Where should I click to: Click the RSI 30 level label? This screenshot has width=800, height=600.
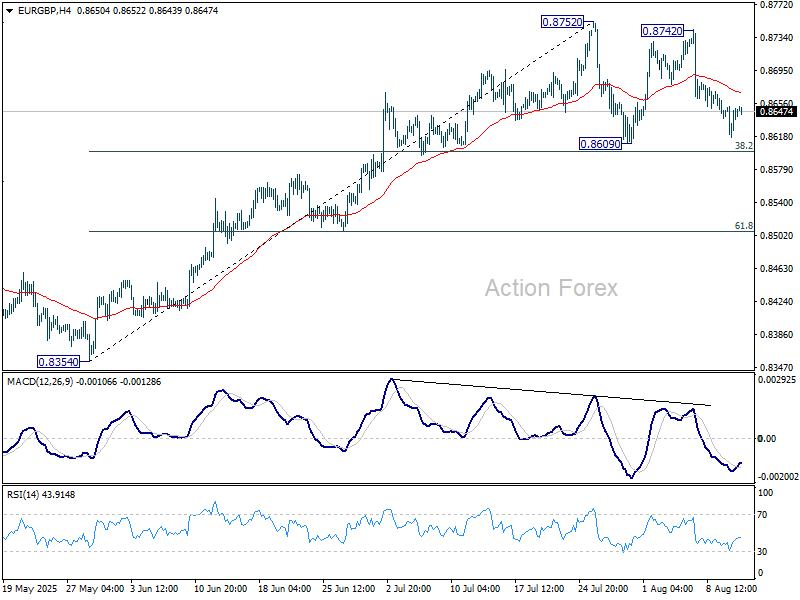pyautogui.click(x=762, y=552)
